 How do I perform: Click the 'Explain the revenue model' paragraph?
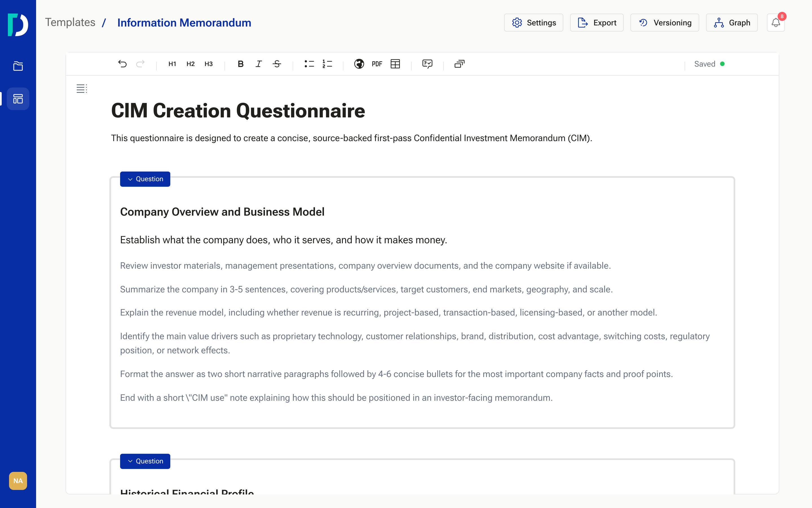pos(389,312)
